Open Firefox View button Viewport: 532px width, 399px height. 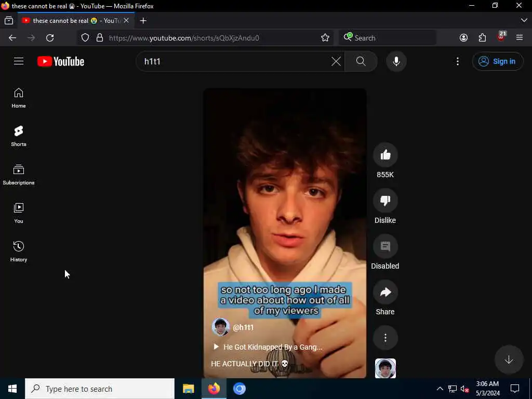(9, 21)
